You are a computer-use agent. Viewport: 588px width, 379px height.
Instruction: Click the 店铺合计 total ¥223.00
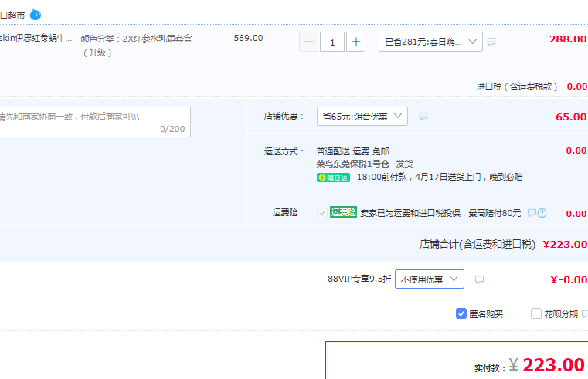[565, 245]
